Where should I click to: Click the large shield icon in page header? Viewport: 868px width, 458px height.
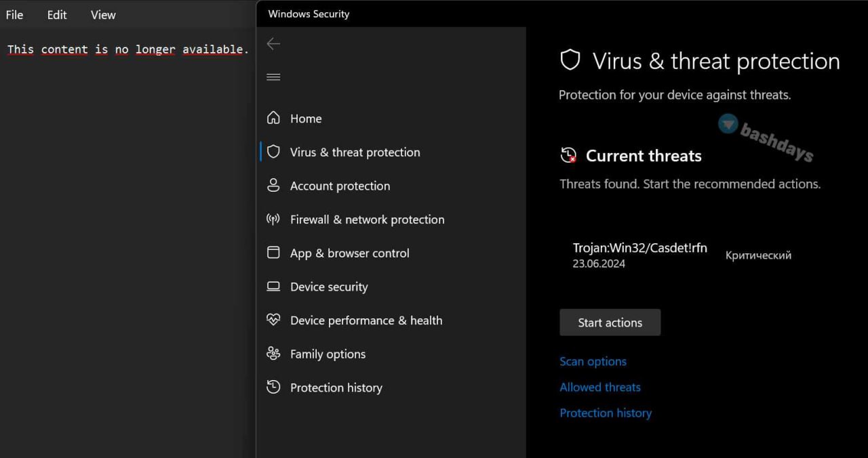pyautogui.click(x=570, y=60)
